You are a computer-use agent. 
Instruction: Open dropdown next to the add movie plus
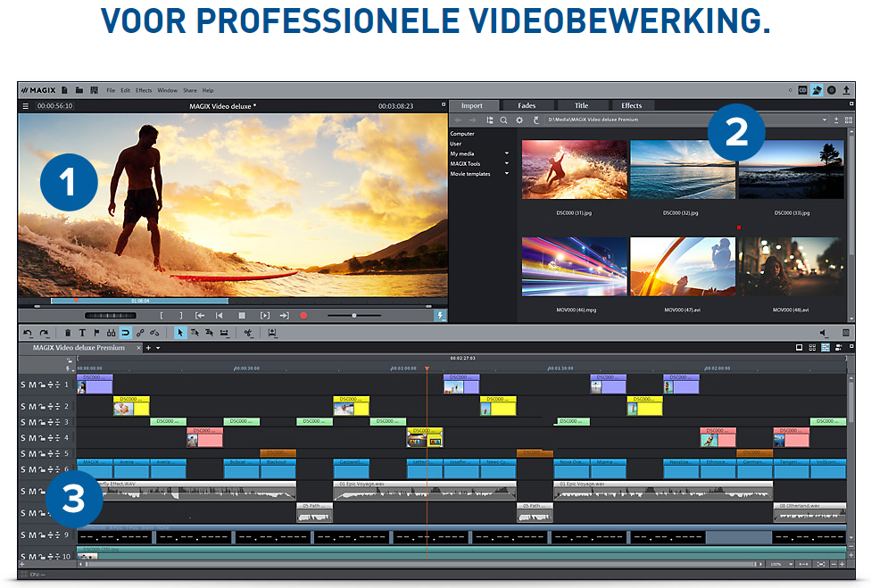click(158, 348)
